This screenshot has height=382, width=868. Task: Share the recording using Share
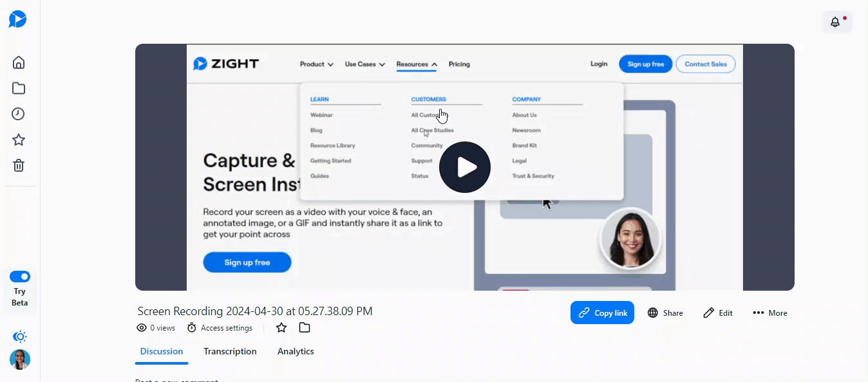click(x=665, y=313)
